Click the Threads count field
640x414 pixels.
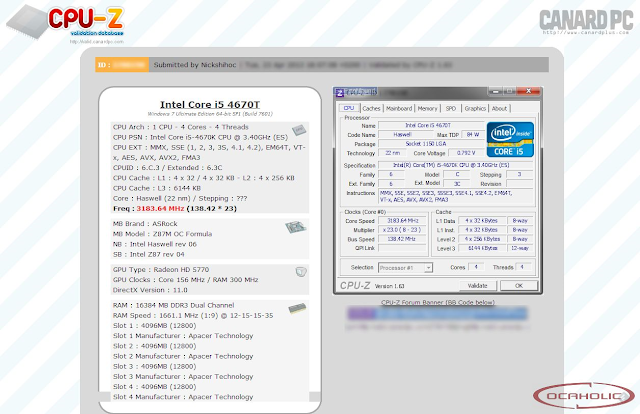[x=523, y=267]
